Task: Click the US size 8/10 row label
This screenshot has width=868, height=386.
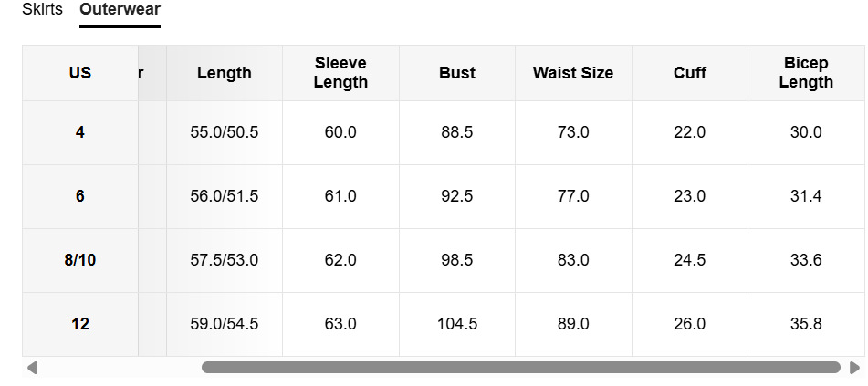Action: point(80,260)
